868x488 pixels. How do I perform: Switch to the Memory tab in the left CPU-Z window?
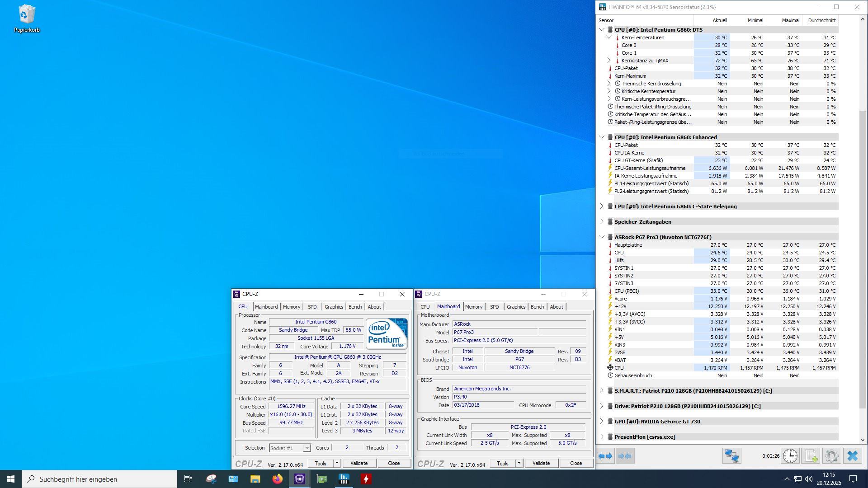tap(291, 307)
